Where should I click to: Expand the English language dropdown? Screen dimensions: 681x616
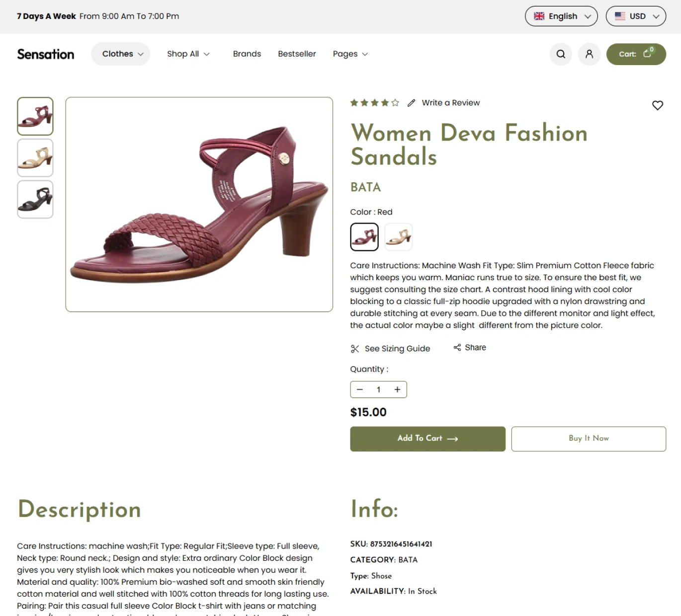[561, 16]
